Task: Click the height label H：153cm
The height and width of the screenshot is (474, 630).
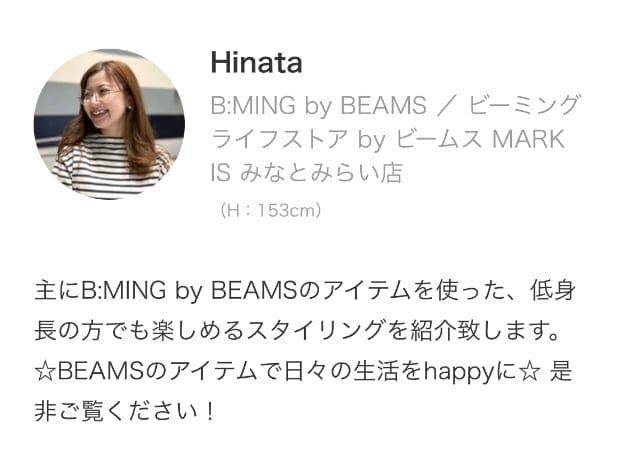Action: coord(270,211)
